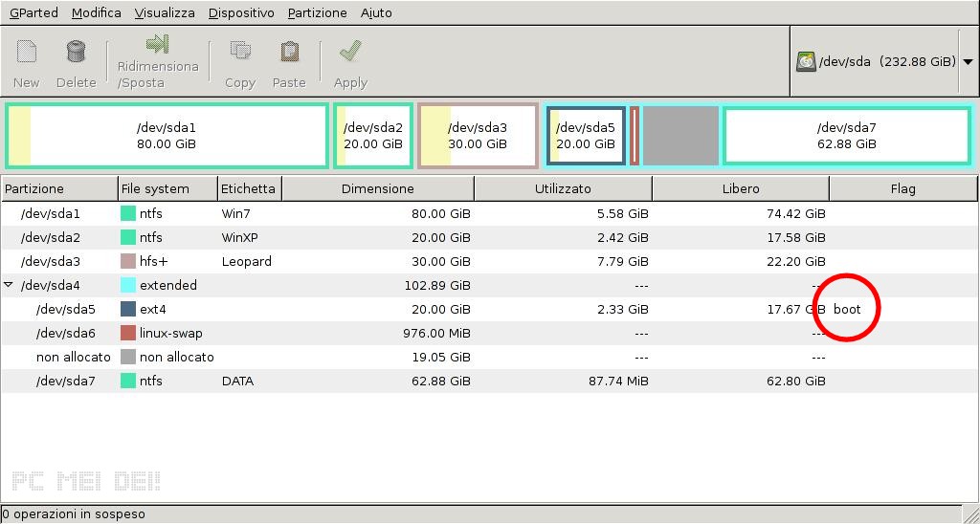Click the 19.05 GiB unallocated size value
Screen dimensions: 980x524
(x=441, y=357)
